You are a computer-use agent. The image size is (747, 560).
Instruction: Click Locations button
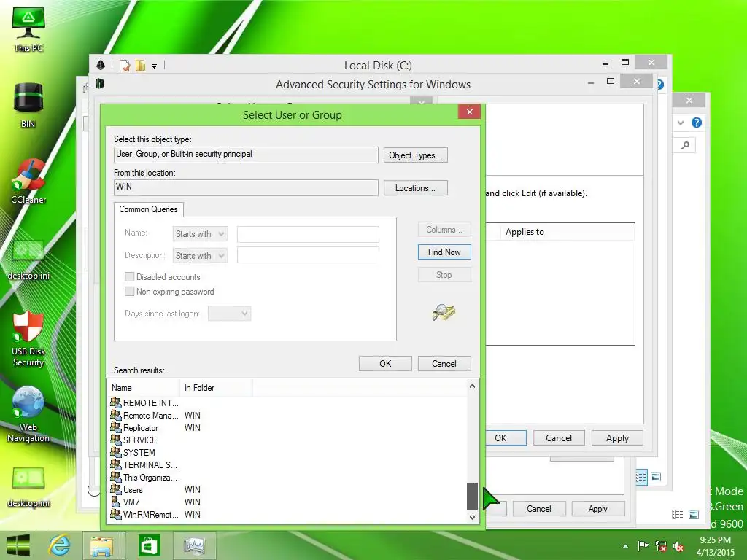415,188
